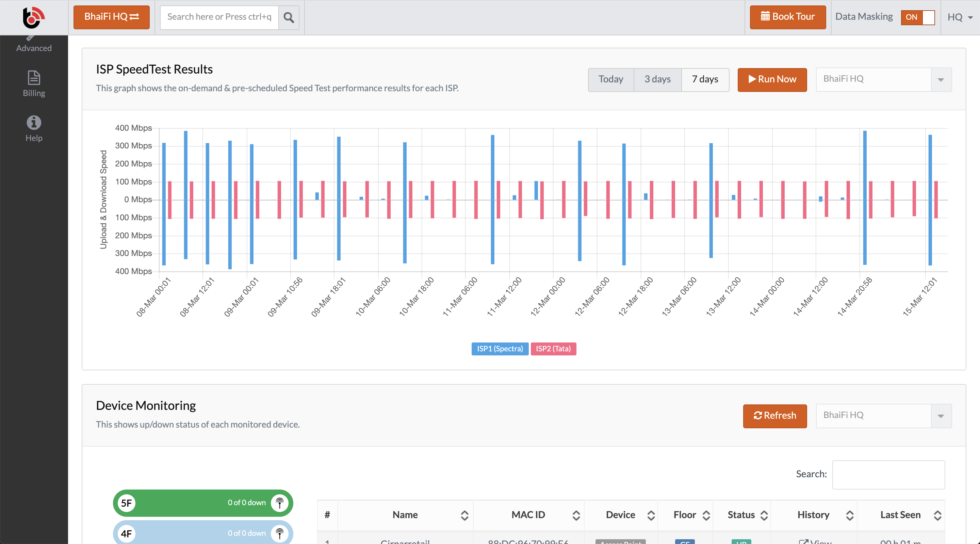
Task: Click the 4F floor antenna icon
Action: click(280, 533)
